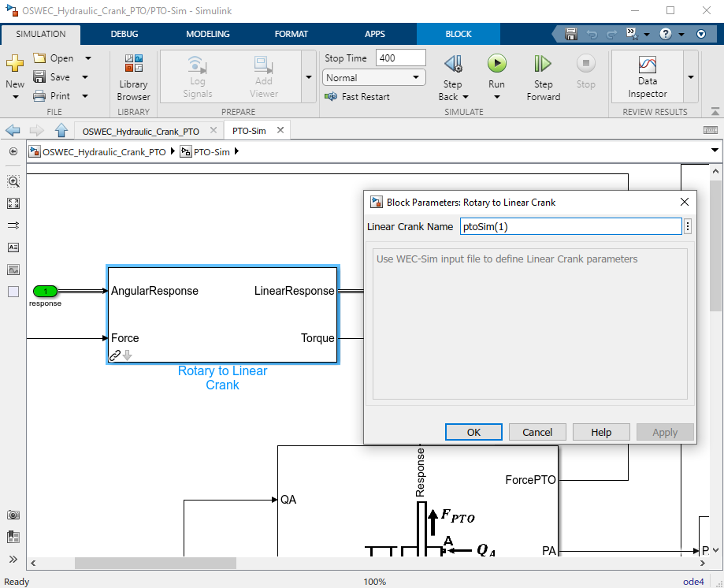Click Cancel in Block Parameters dialog
The width and height of the screenshot is (724, 588).
click(537, 432)
